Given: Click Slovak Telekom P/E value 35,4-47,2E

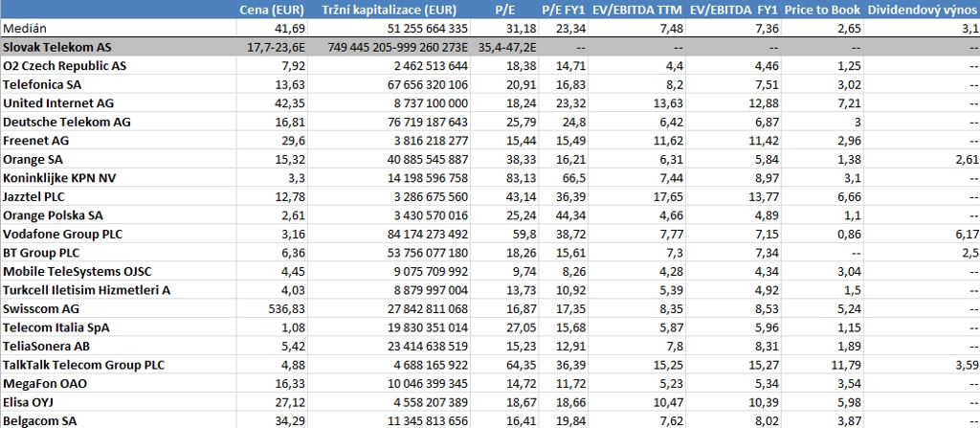Looking at the screenshot, I should [506, 47].
